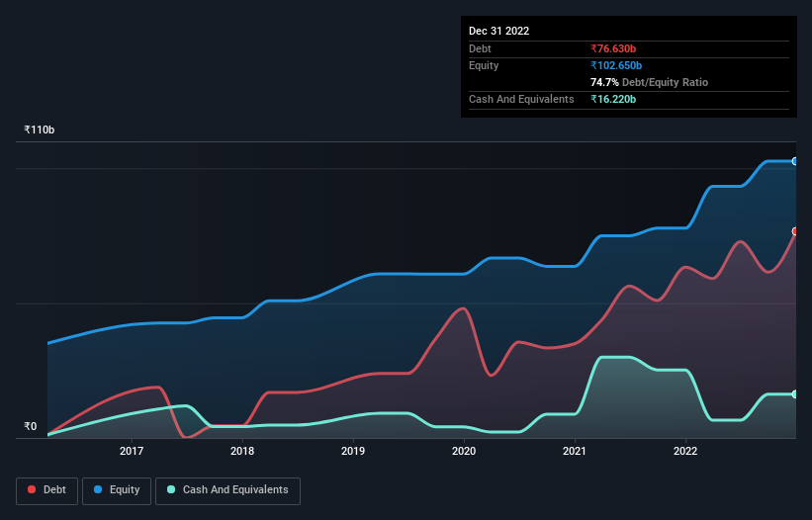
Task: Click the 2022 x-axis label
Action: (x=685, y=451)
